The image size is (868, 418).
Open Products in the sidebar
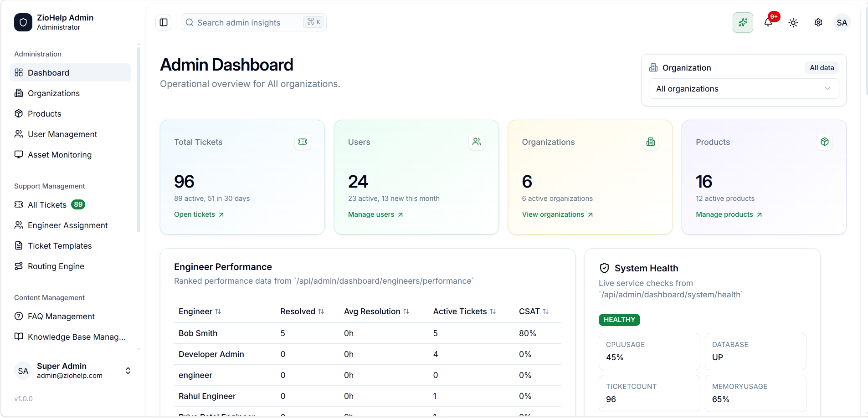pos(70,113)
